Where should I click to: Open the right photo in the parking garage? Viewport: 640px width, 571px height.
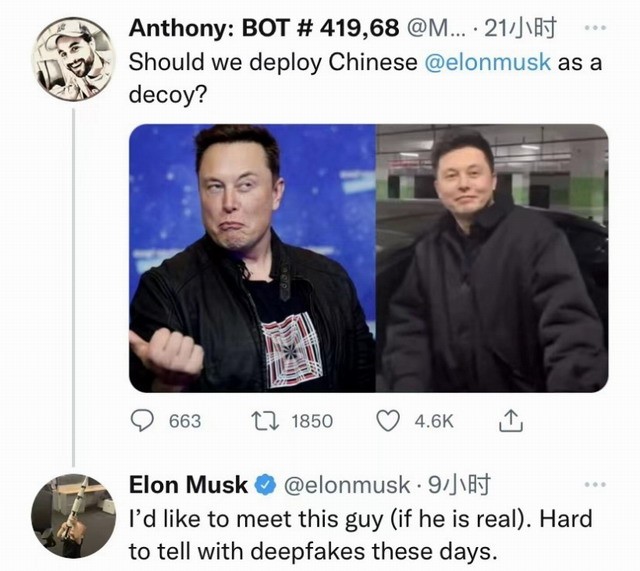[492, 258]
